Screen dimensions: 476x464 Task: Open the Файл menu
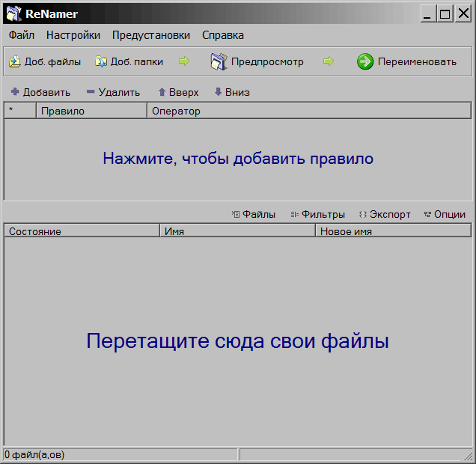(x=22, y=35)
